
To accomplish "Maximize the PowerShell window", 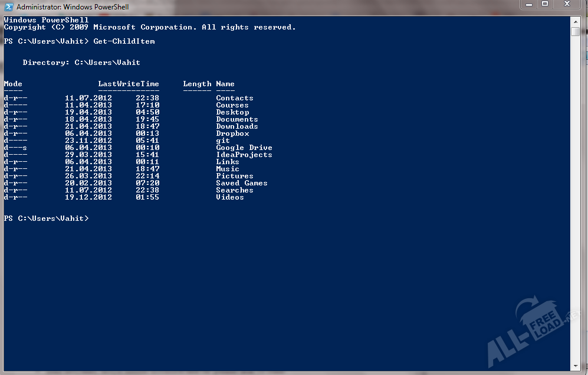I will click(545, 5).
